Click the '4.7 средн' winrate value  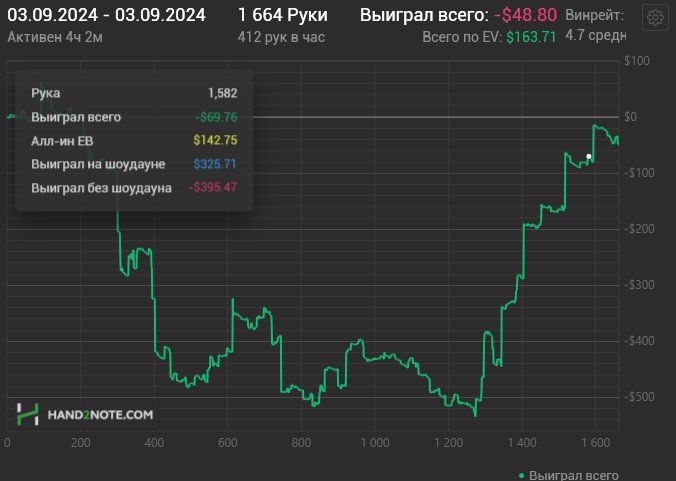[x=595, y=35]
